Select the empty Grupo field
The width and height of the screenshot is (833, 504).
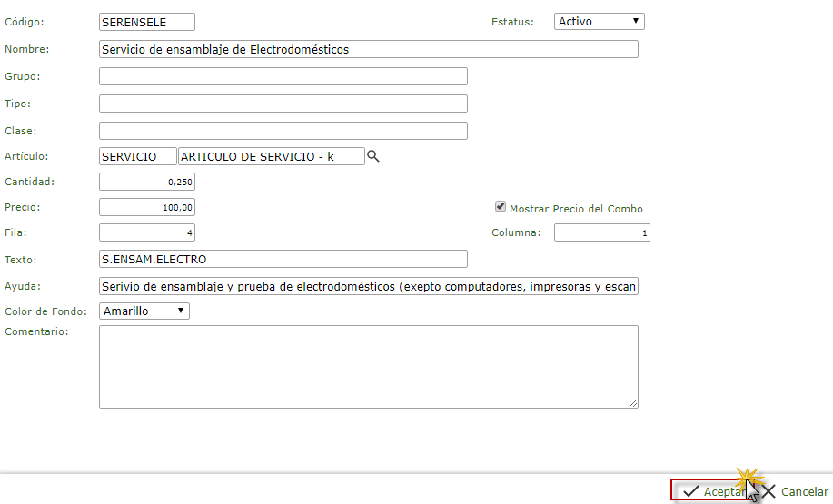tap(283, 76)
